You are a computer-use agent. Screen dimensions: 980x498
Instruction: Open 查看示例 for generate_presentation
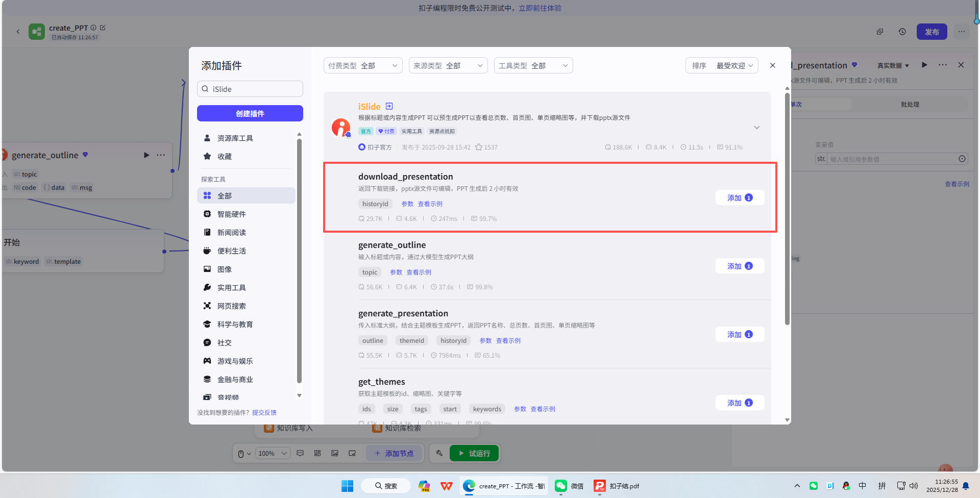click(508, 340)
